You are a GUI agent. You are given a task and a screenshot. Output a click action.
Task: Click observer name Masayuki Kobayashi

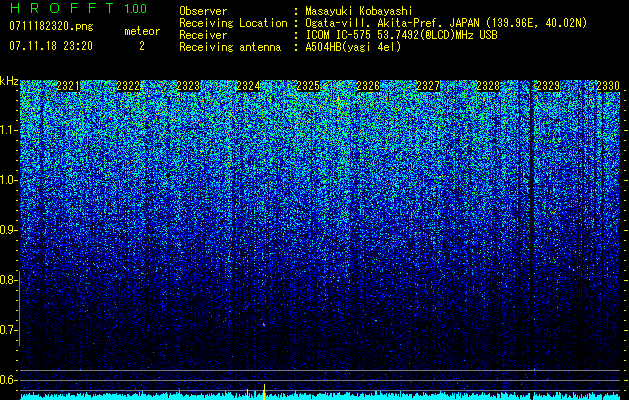point(359,11)
